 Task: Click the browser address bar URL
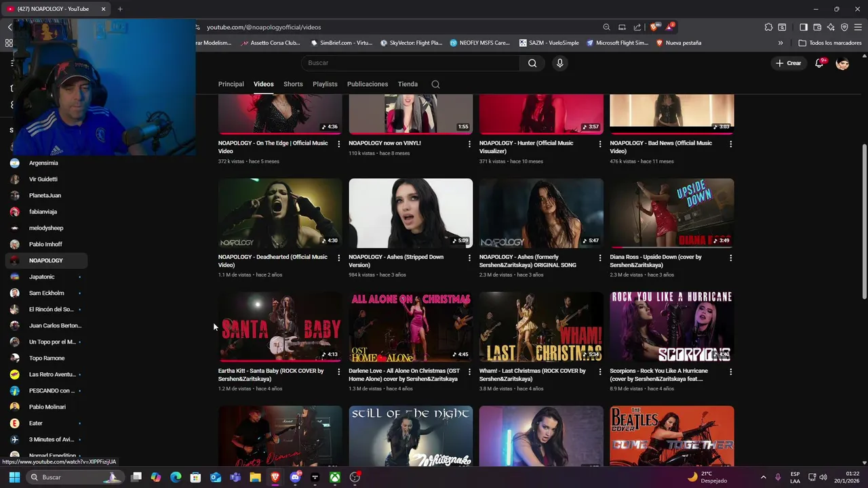click(x=264, y=27)
